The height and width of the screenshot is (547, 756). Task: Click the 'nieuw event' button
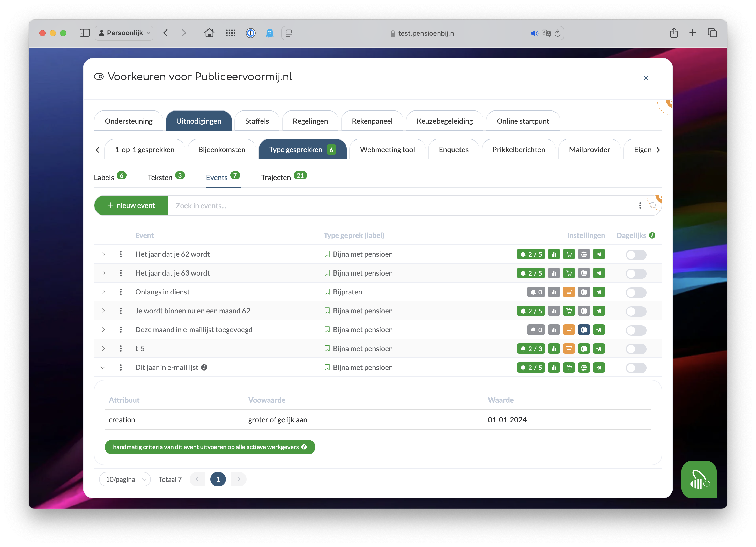pyautogui.click(x=131, y=206)
